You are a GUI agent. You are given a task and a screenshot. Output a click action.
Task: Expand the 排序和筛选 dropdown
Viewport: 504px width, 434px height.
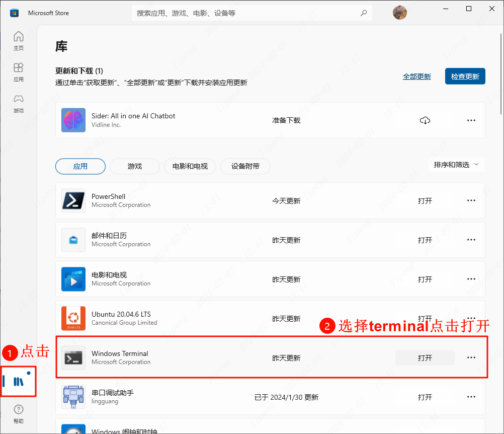(456, 165)
